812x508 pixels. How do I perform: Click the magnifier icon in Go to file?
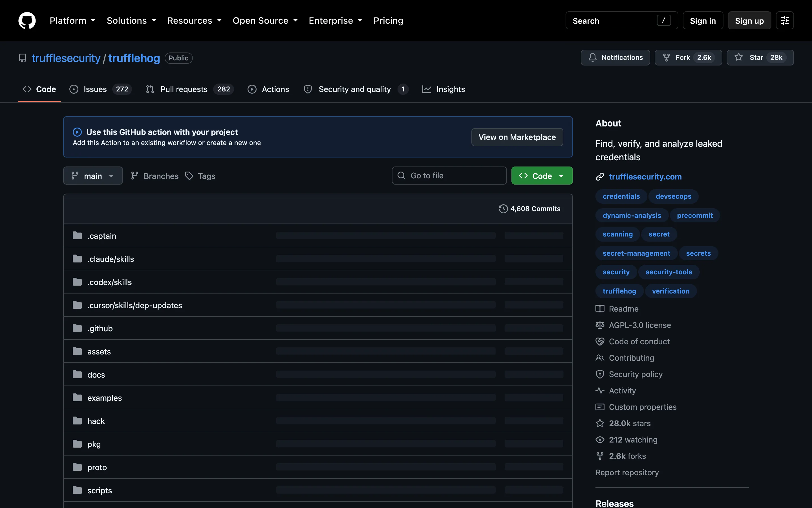coord(401,175)
